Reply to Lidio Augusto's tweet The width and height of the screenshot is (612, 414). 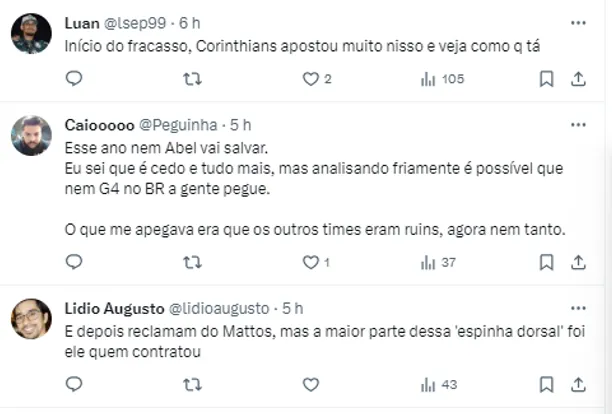click(x=73, y=384)
